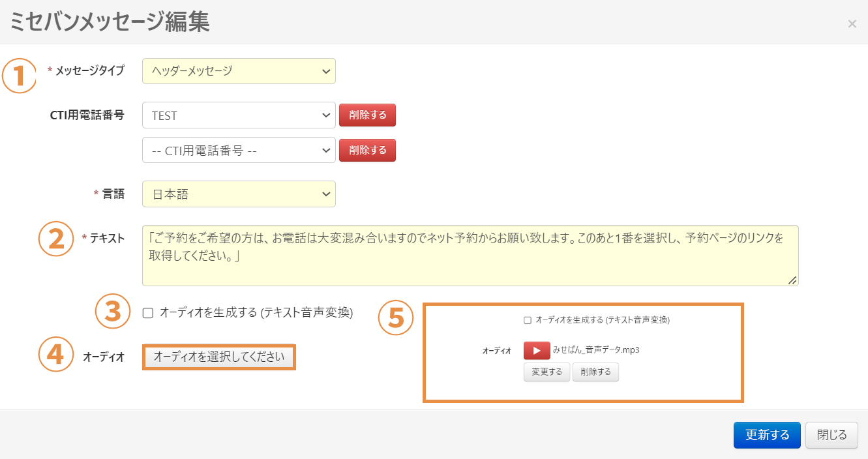The height and width of the screenshot is (459, 868).
Task: Click the orange circled number 5 marker
Action: (x=396, y=318)
